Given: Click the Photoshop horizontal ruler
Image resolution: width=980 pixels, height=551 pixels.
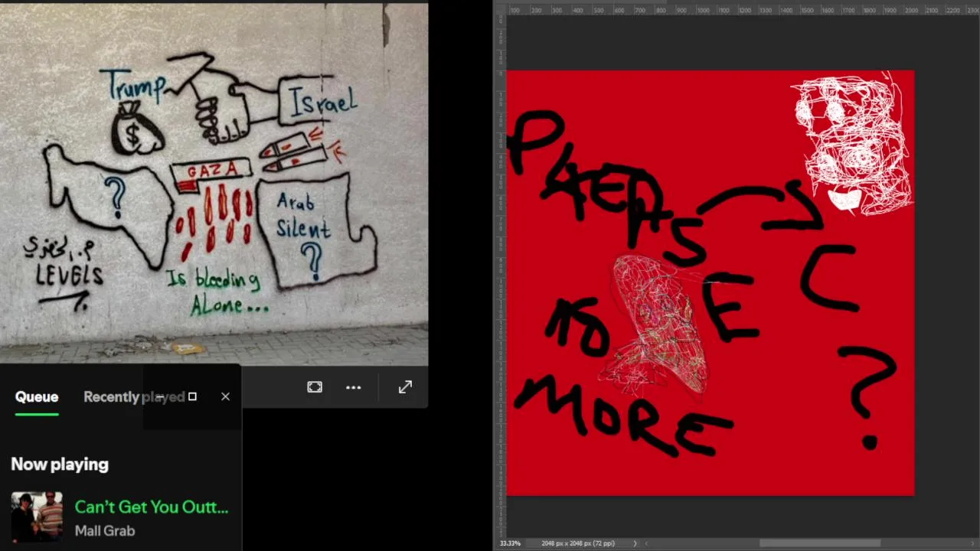Looking at the screenshot, I should coord(743,10).
